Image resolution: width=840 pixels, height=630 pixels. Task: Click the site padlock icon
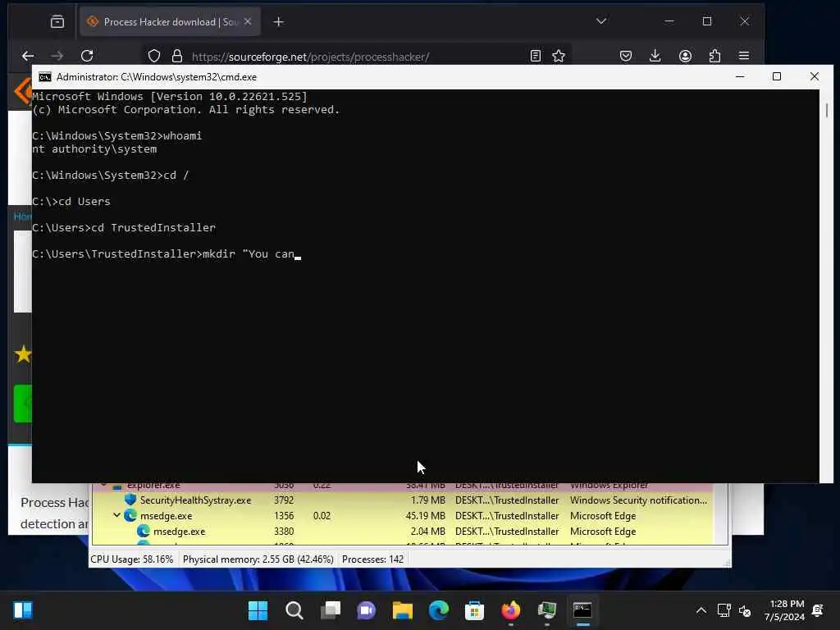pos(177,56)
